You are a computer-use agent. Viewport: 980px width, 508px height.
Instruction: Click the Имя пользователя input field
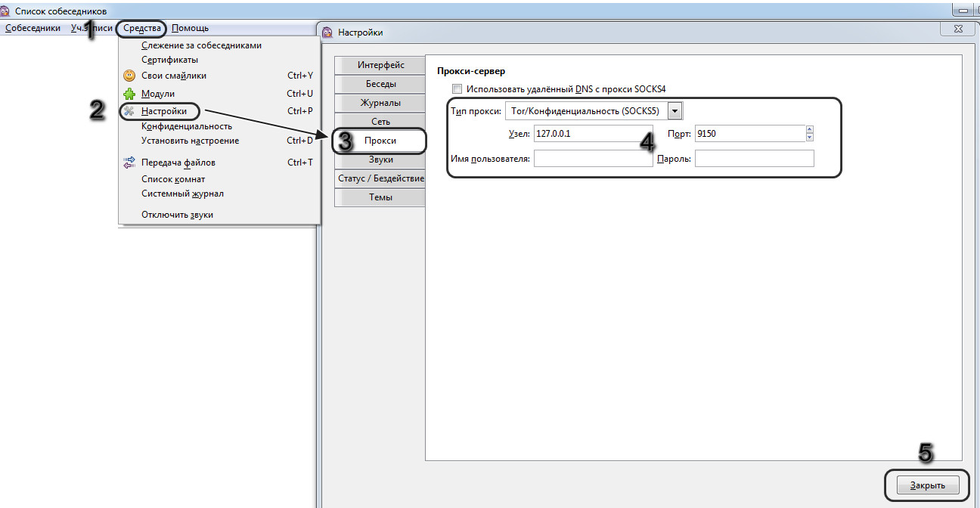(x=593, y=159)
